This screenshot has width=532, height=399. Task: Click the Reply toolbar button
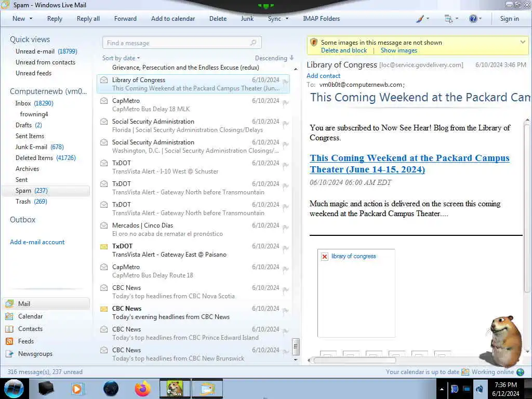pyautogui.click(x=55, y=19)
